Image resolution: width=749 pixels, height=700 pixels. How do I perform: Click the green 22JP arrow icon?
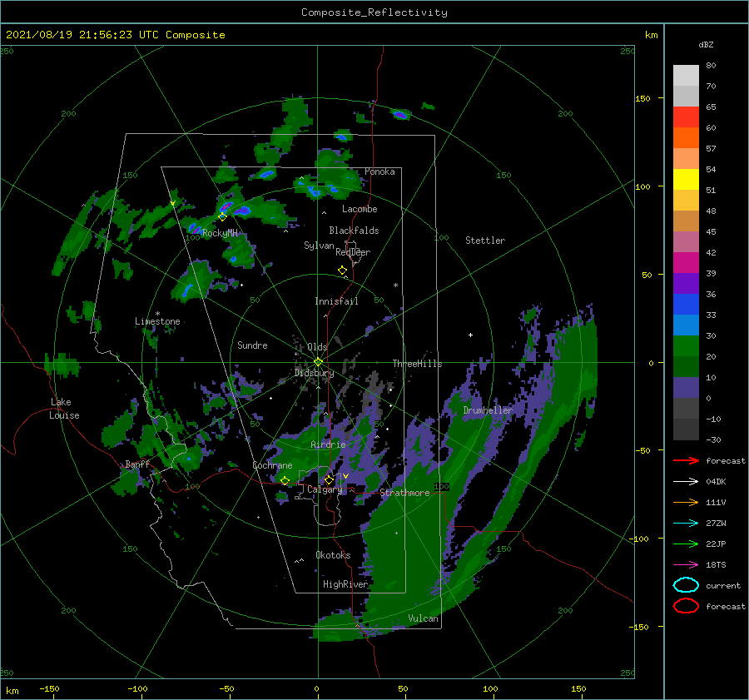(686, 544)
